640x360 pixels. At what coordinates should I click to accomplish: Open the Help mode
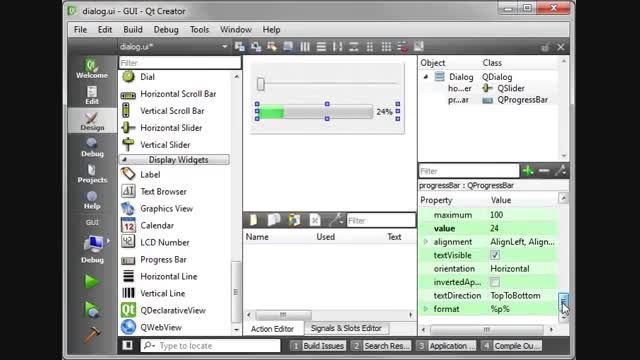tap(92, 200)
